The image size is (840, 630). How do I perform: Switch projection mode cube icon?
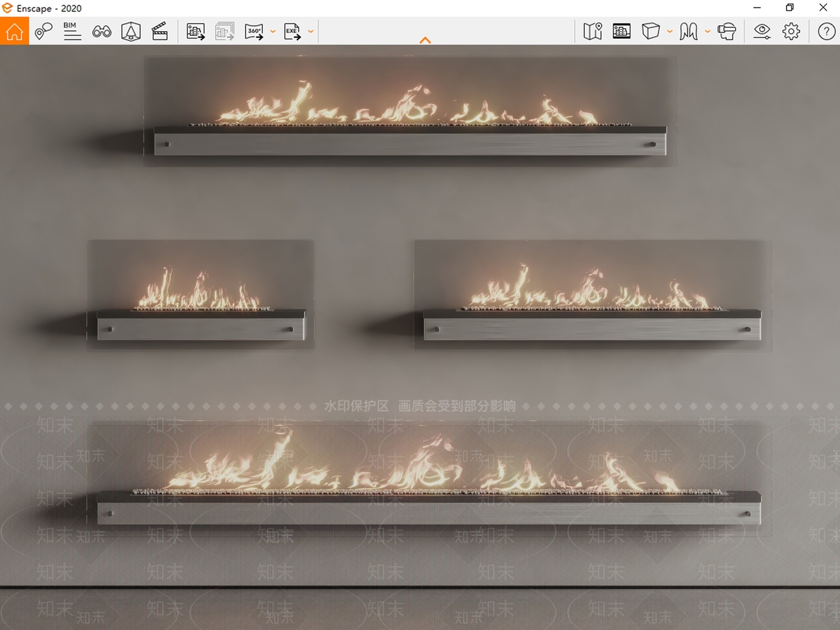click(650, 31)
